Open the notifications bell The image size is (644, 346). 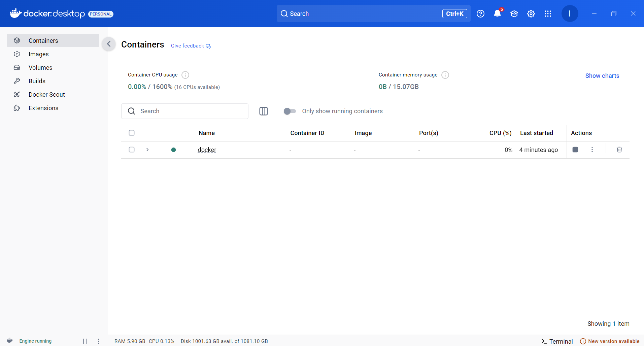(497, 13)
